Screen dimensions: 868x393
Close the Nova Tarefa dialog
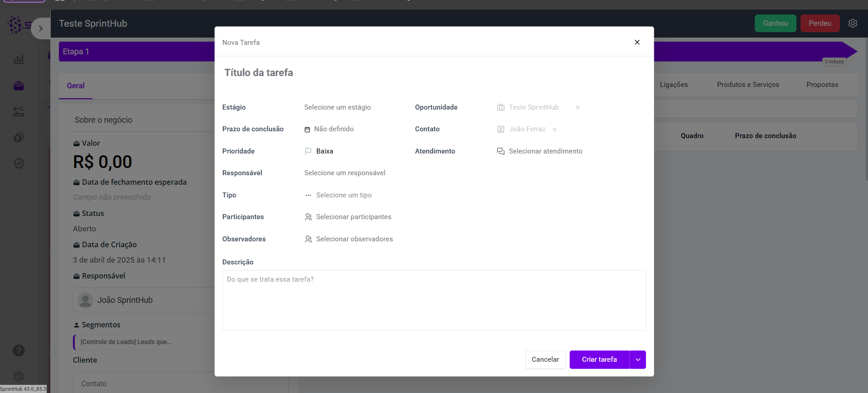[637, 42]
